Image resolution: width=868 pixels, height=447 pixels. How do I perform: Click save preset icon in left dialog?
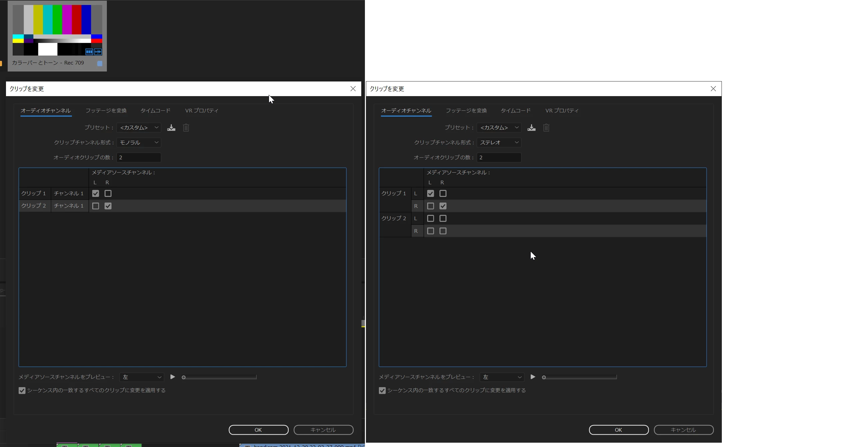tap(171, 128)
